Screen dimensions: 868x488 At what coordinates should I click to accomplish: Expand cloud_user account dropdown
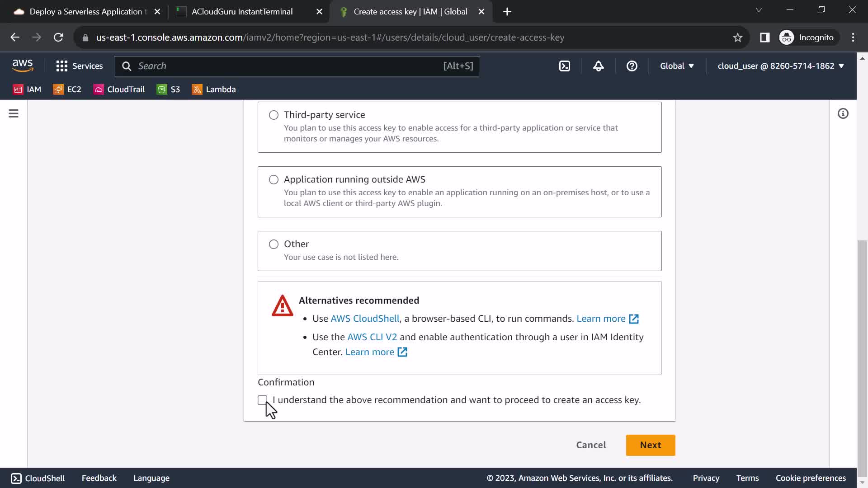click(781, 66)
